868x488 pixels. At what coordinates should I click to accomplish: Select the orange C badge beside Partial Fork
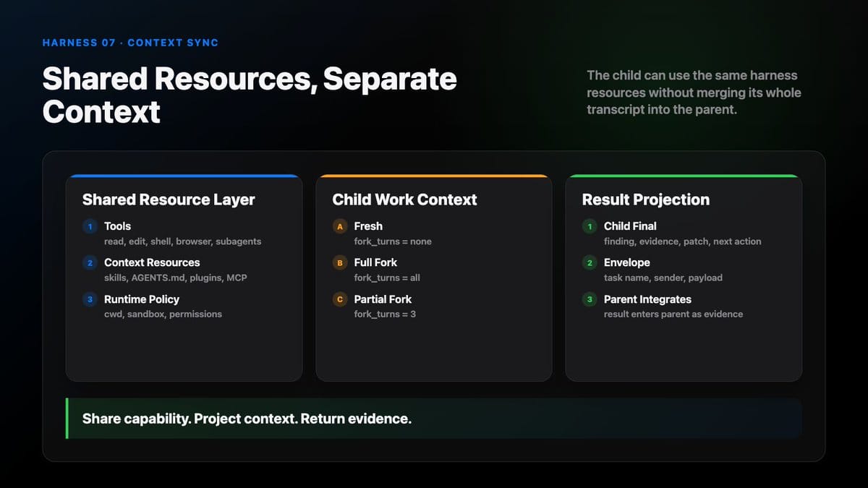[340, 299]
